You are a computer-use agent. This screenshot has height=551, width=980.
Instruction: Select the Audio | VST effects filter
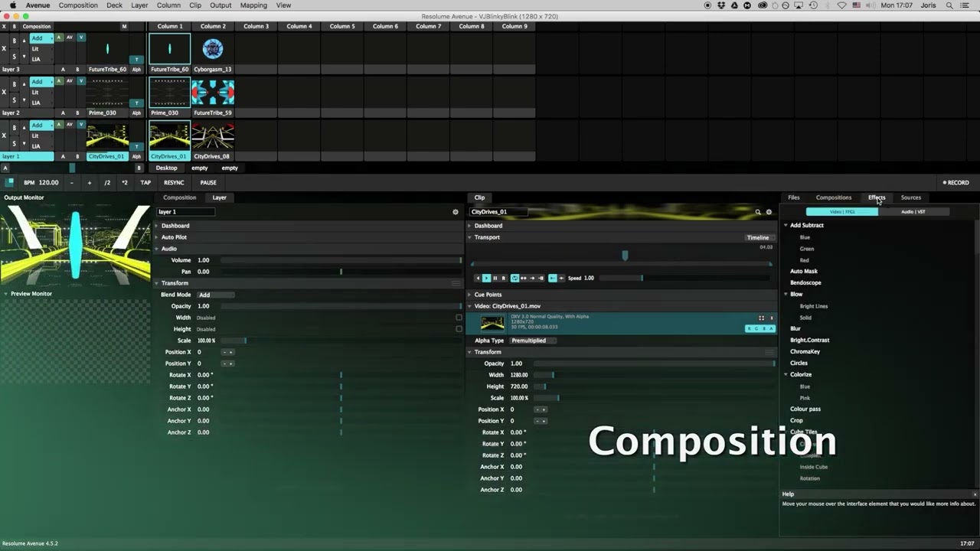(913, 212)
